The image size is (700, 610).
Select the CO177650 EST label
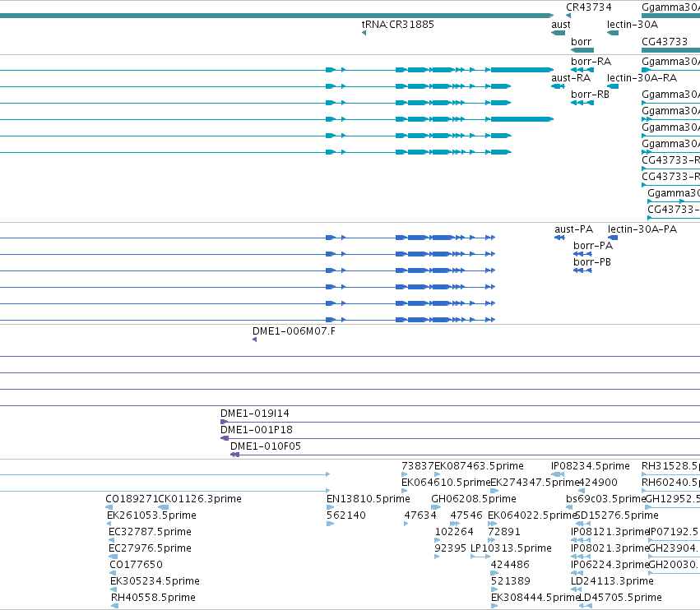tap(137, 565)
